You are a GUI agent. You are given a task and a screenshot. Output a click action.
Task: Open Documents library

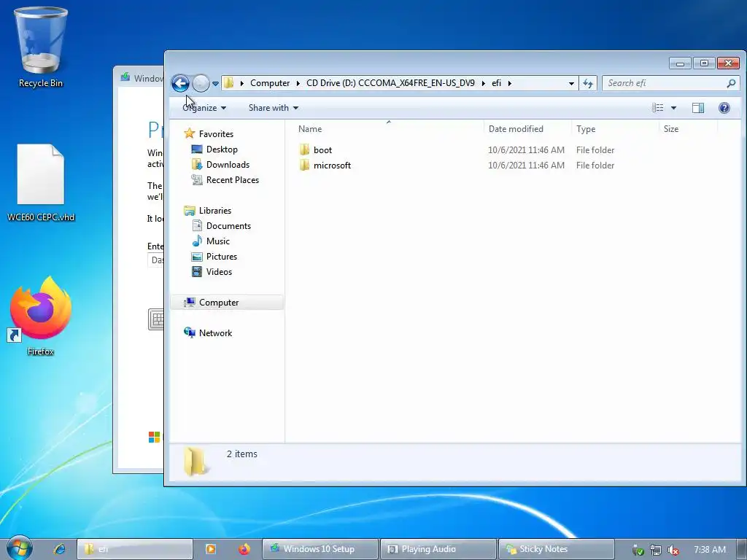click(x=228, y=226)
